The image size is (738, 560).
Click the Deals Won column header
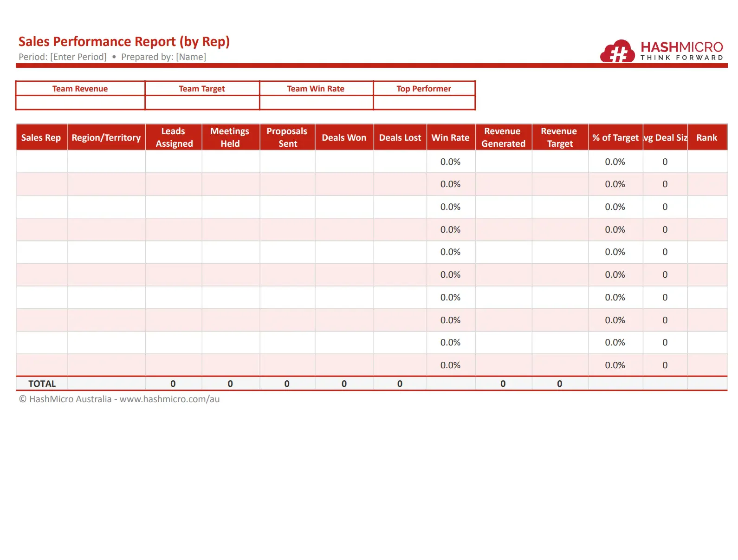(x=344, y=137)
